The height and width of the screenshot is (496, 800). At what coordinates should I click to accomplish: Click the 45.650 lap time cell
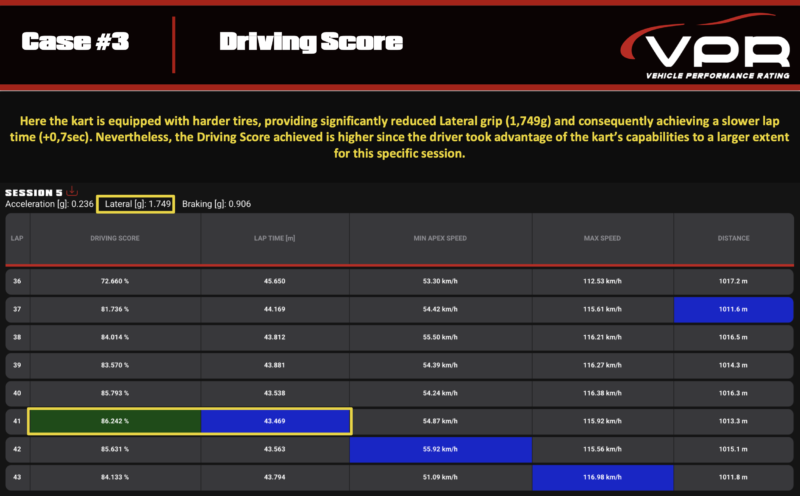click(x=275, y=282)
